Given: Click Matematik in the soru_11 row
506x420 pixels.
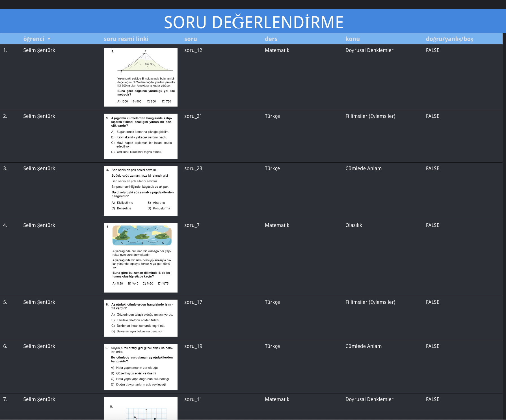Looking at the screenshot, I should (277, 399).
